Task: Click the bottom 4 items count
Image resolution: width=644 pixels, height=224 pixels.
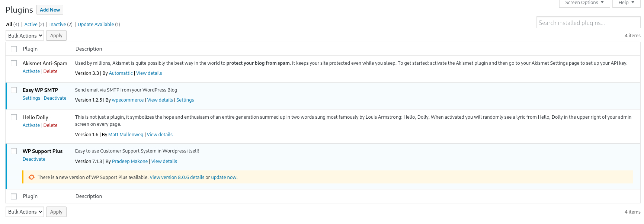Action: click(632, 212)
